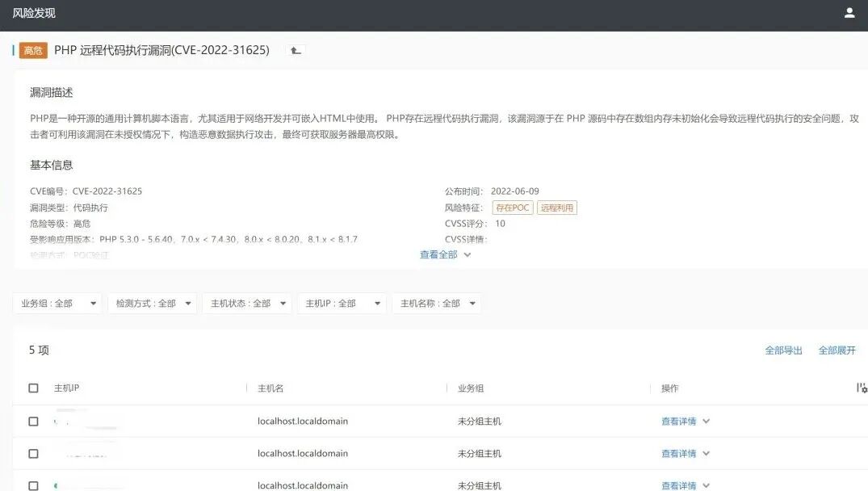
Task: Click the first row's localhost.localdomain hostname
Action: [303, 422]
